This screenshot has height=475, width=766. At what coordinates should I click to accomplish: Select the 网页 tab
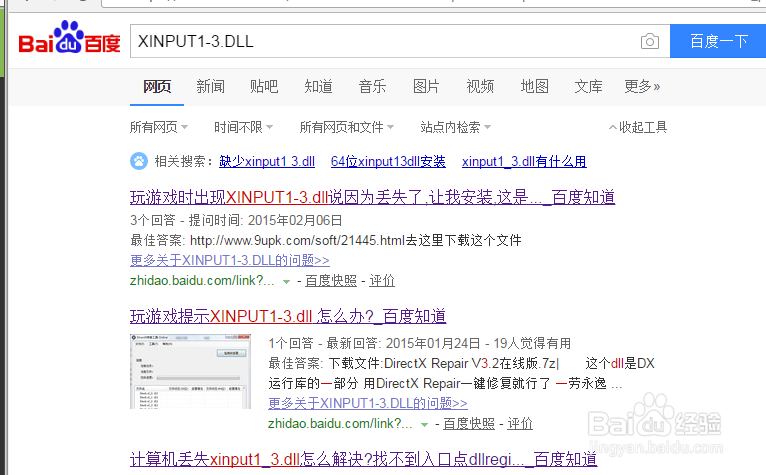157,86
